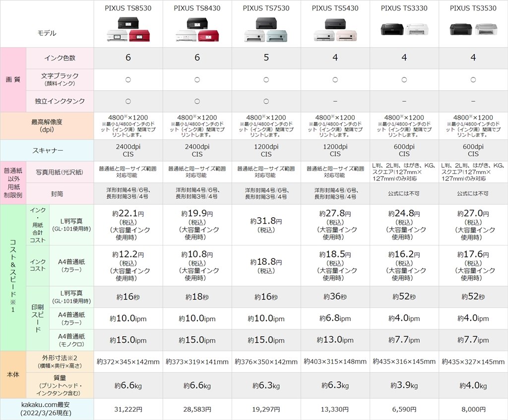Click the "約6.8ipm" color speed cell
This screenshot has width=508, height=420.
335,318
